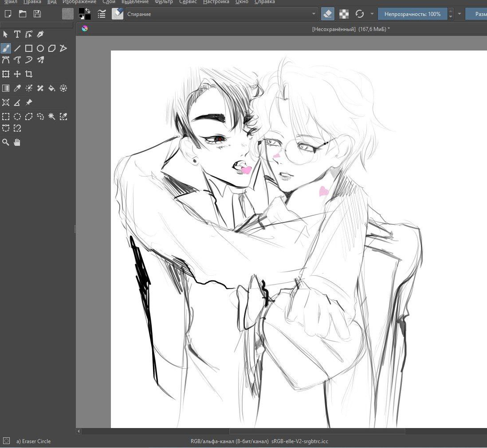This screenshot has width=487, height=448.
Task: Select the Calligraphy tool
Action: [x=40, y=34]
